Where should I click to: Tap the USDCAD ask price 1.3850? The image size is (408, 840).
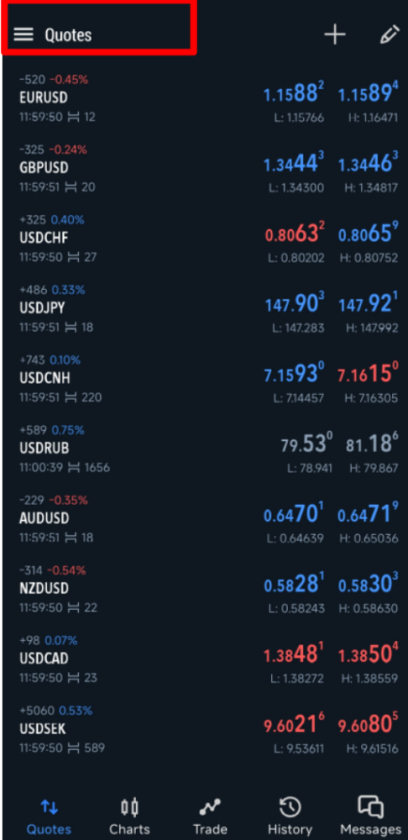point(368,655)
